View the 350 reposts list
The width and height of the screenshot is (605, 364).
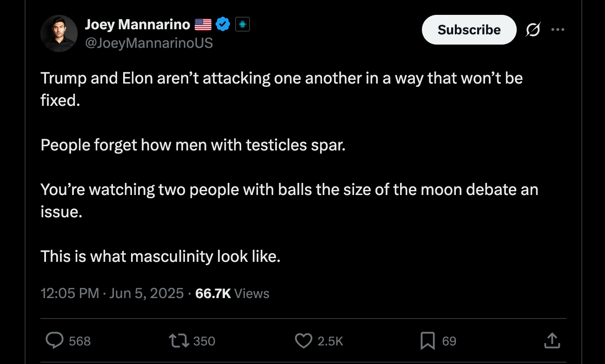click(191, 340)
